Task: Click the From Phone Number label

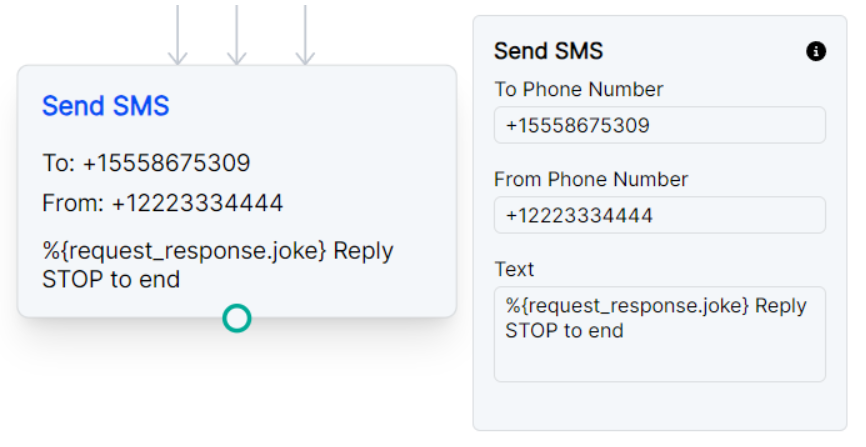Action: click(591, 180)
